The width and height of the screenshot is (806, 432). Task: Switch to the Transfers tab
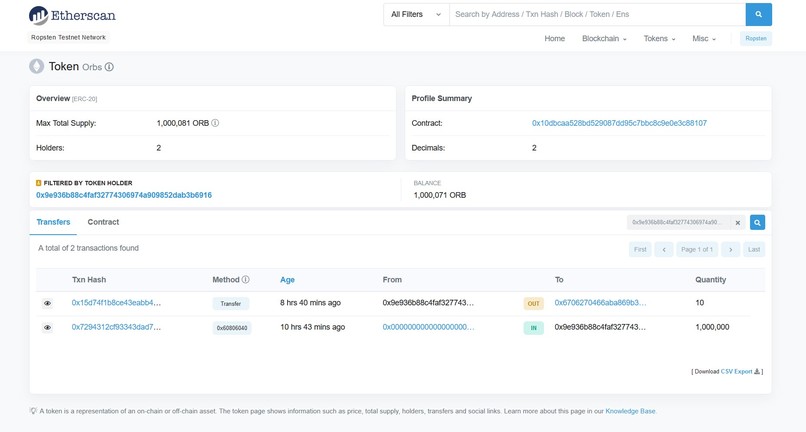[x=53, y=222]
